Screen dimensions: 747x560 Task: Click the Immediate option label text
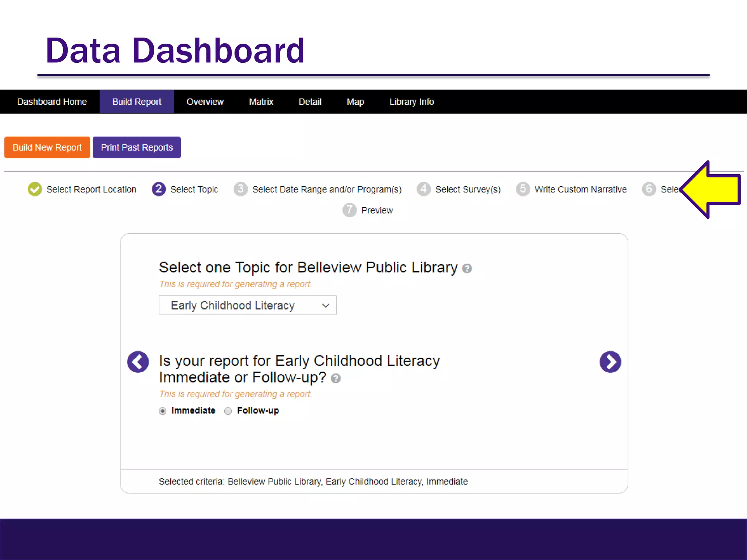[x=193, y=411]
